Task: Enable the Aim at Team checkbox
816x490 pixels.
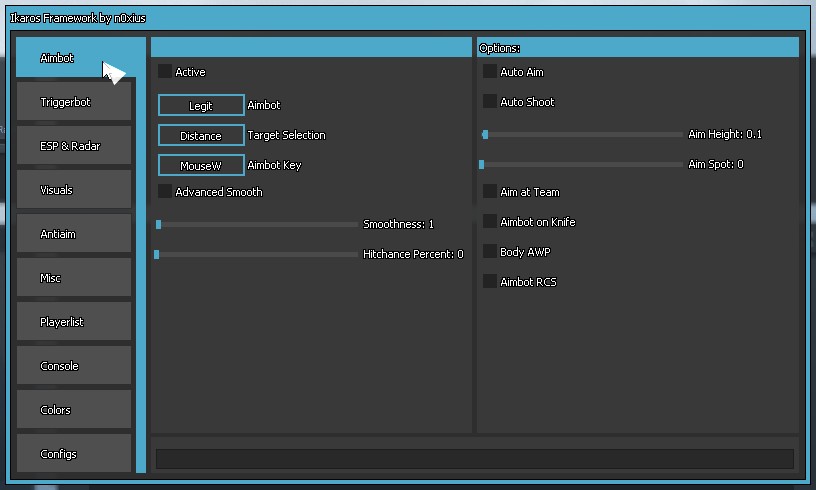Action: click(490, 192)
